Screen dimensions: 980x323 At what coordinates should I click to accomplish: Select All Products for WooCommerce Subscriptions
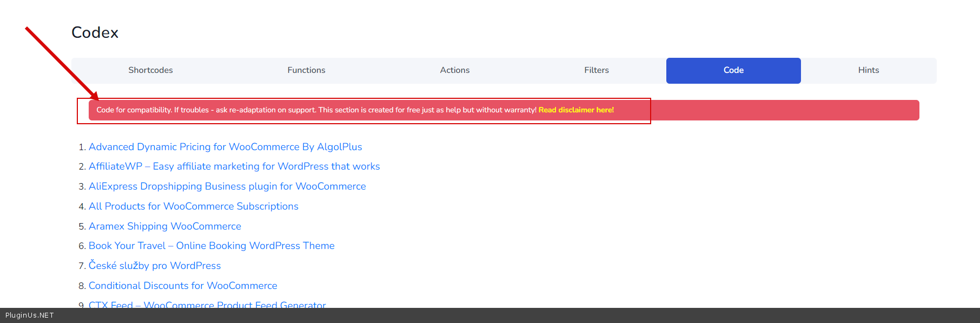coord(193,206)
